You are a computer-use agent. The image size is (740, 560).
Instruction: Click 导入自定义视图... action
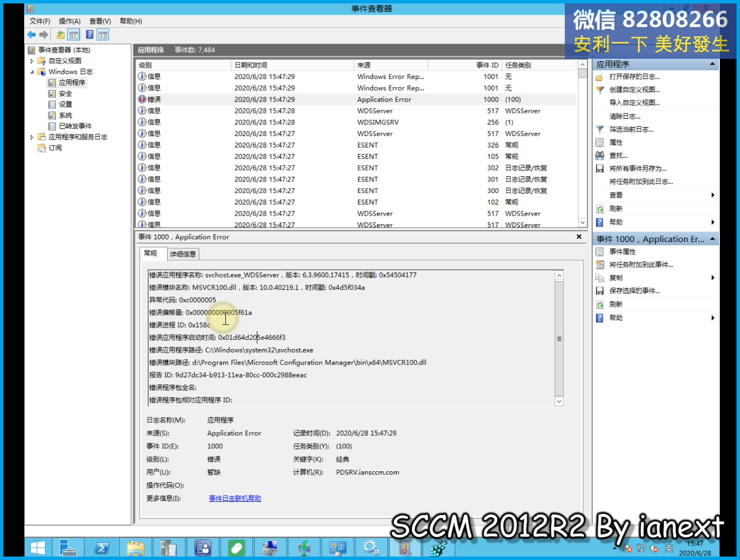point(635,103)
